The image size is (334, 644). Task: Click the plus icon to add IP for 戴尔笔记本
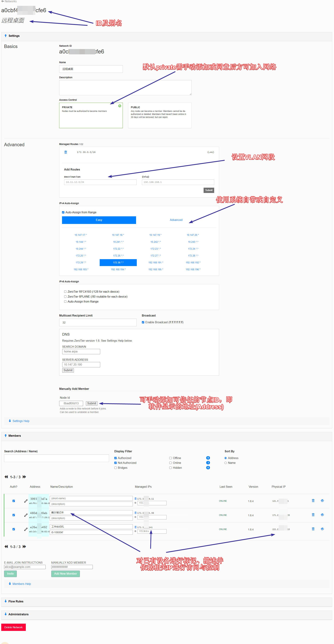pos(135,517)
